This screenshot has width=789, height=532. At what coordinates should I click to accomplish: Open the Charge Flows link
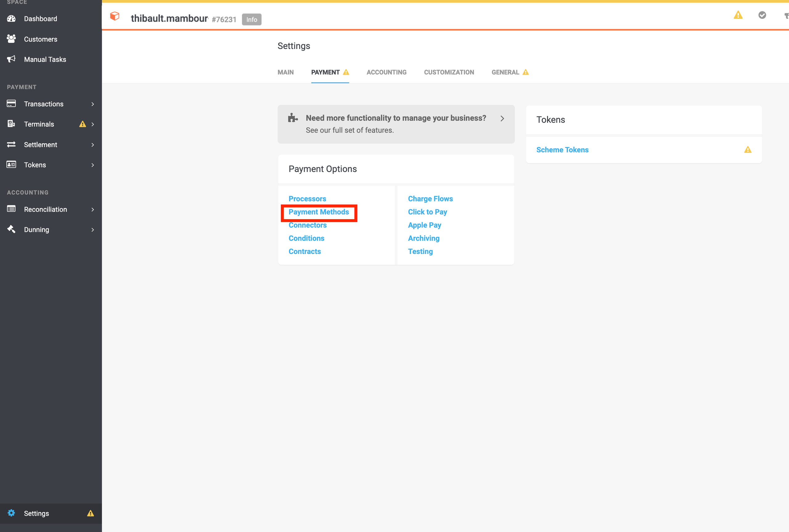tap(430, 199)
